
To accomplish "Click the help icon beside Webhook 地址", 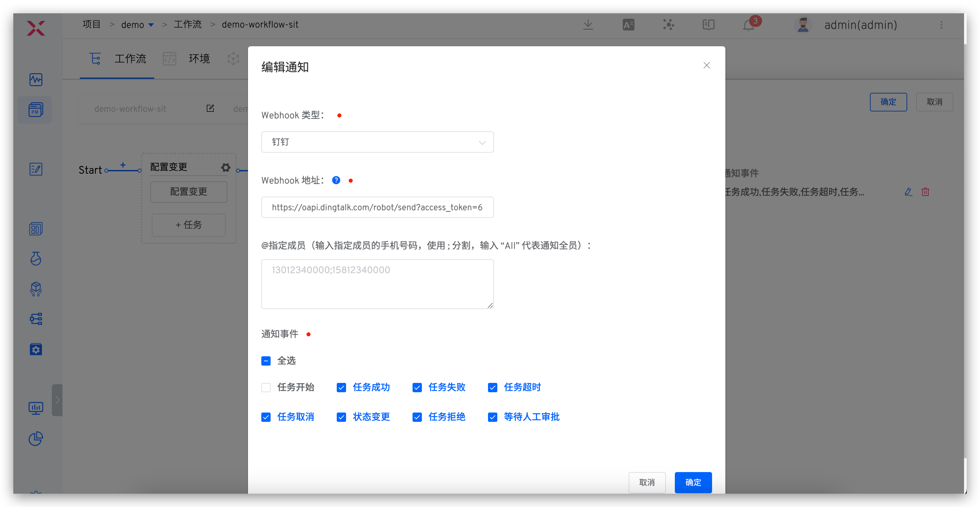I will pyautogui.click(x=336, y=180).
